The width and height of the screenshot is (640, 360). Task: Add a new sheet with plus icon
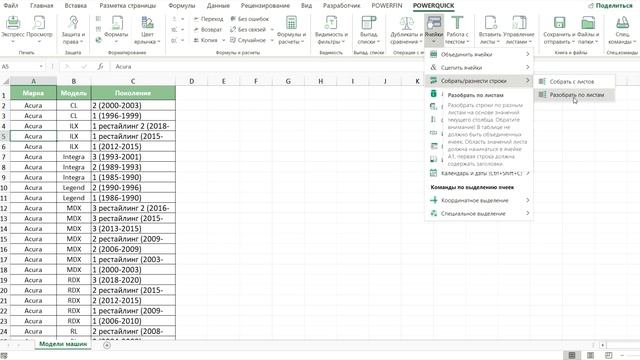pyautogui.click(x=107, y=345)
